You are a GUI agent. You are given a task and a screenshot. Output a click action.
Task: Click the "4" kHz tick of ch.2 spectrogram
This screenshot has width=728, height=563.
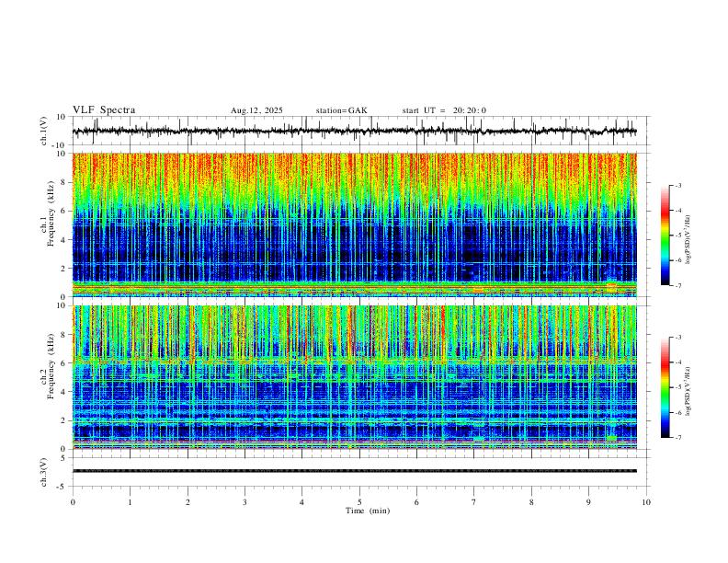[64, 392]
